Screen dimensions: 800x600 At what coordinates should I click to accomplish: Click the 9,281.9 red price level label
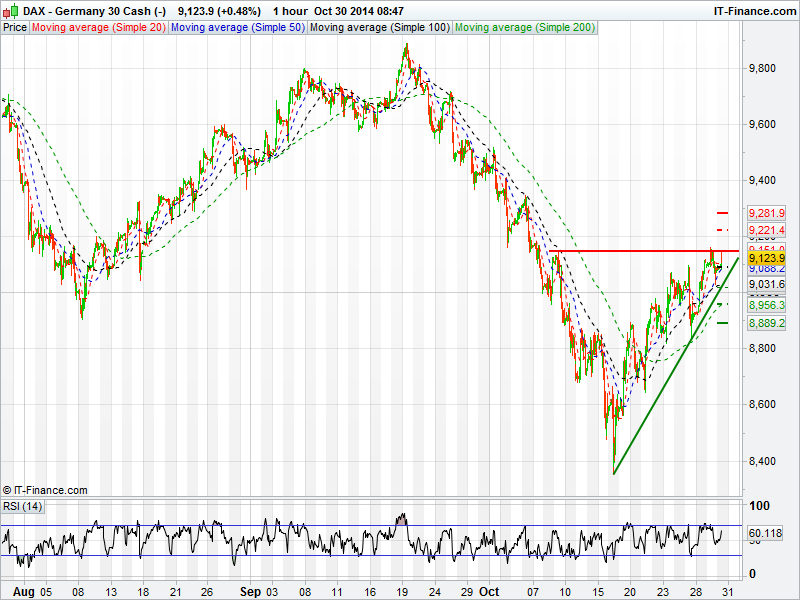[x=766, y=213]
